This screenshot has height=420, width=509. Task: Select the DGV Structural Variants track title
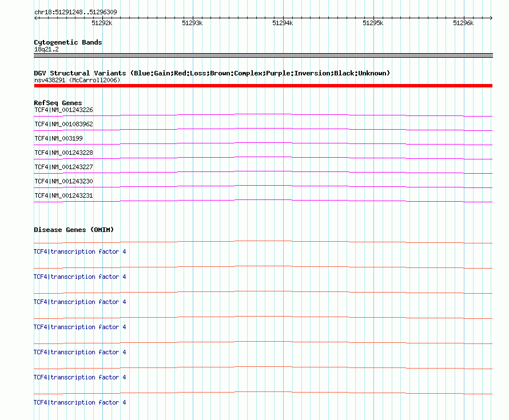point(212,73)
